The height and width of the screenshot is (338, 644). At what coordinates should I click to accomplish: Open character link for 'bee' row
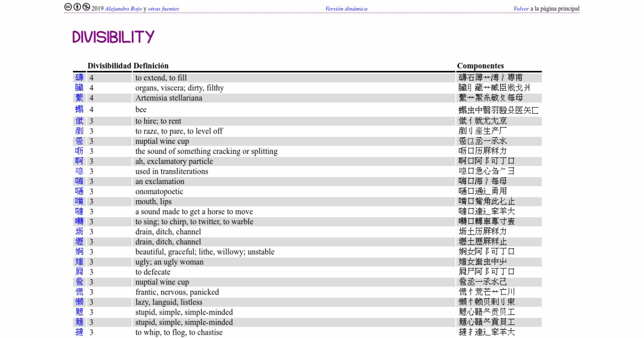pos(79,109)
